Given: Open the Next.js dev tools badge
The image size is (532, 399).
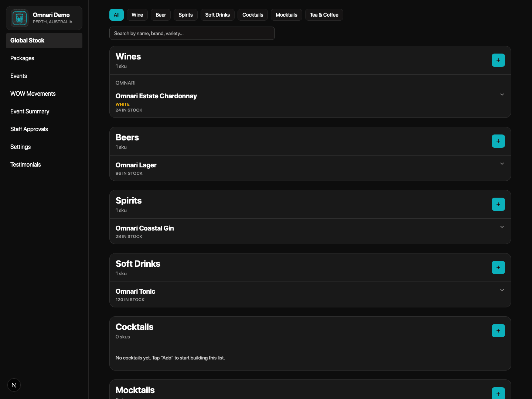Looking at the screenshot, I should (14, 385).
